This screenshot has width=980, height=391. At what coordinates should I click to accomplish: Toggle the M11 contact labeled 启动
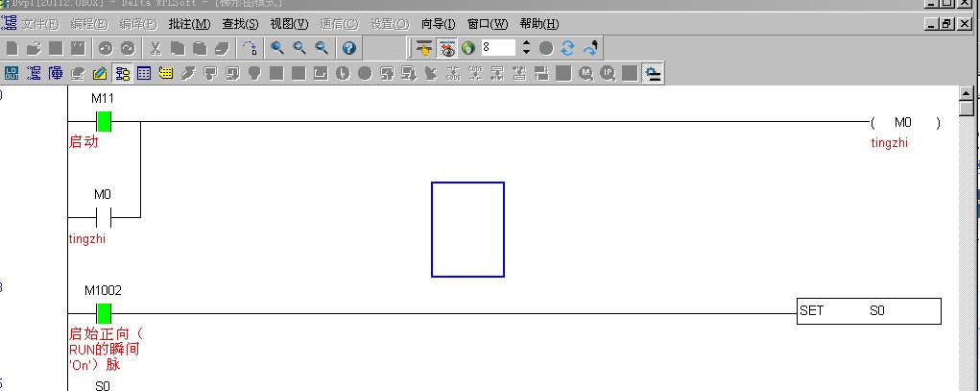[104, 122]
